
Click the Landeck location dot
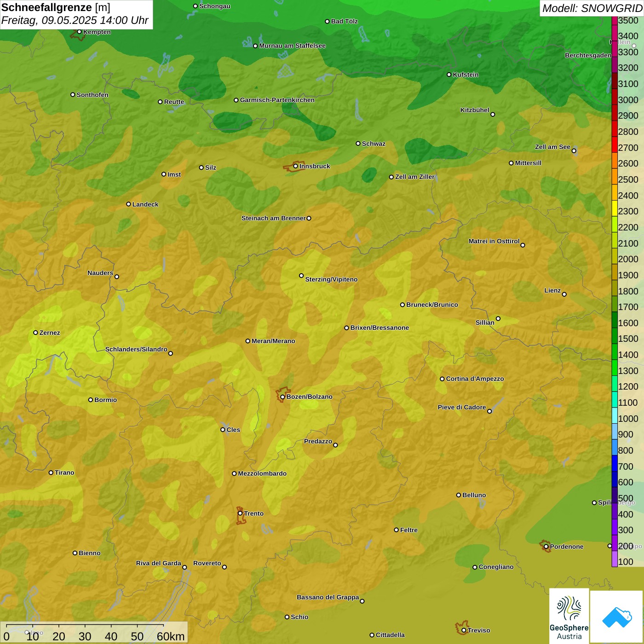[x=128, y=204]
